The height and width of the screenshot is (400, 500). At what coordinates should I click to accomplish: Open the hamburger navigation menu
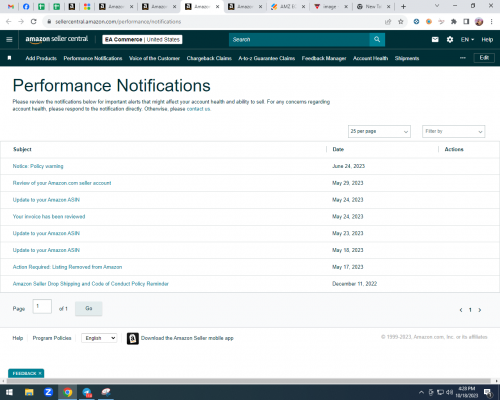(x=9, y=39)
